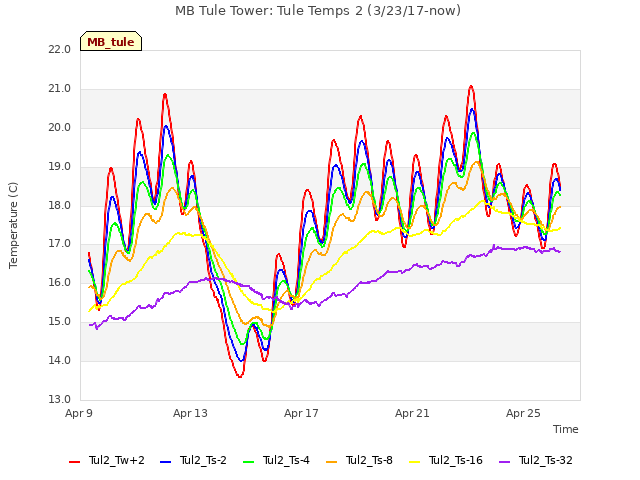The image size is (640, 480).
Task: Click the purple Tul2_Ts-32 legend swatch
Action: pos(504,462)
